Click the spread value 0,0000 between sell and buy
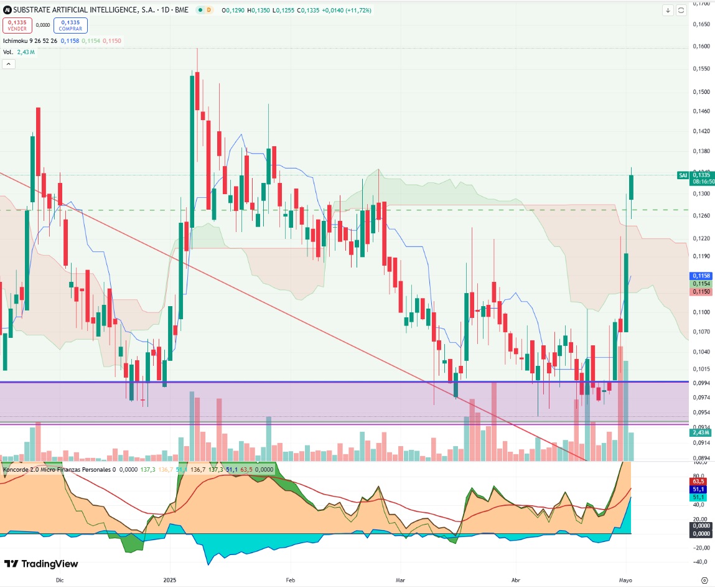715x588 pixels. coord(43,25)
